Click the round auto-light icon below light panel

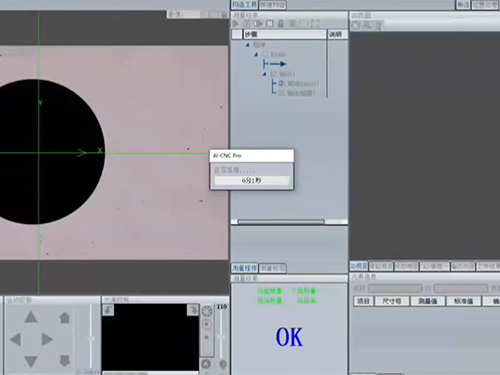tap(206, 364)
